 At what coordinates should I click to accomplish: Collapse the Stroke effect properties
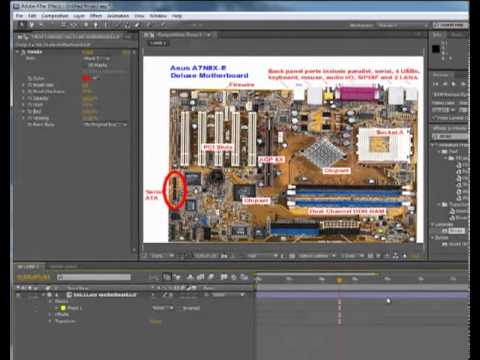(x=17, y=52)
